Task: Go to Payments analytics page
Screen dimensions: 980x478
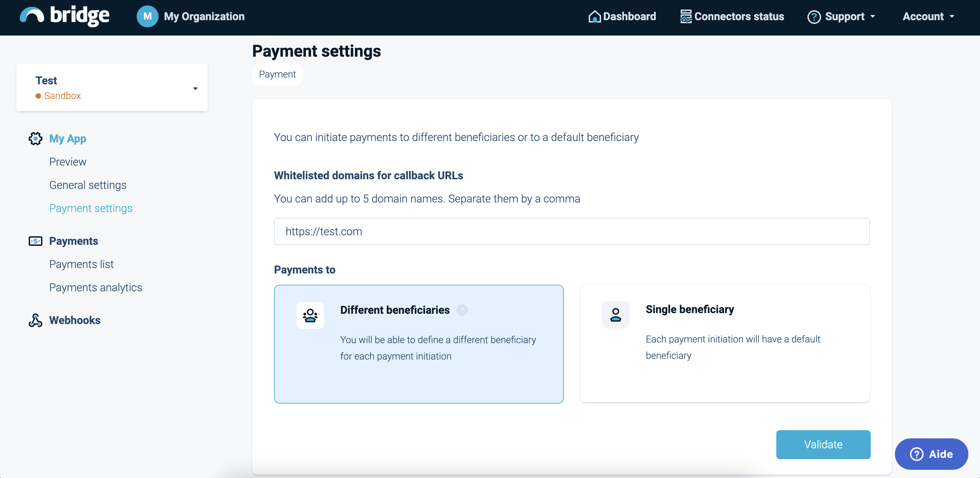Action: (x=95, y=287)
